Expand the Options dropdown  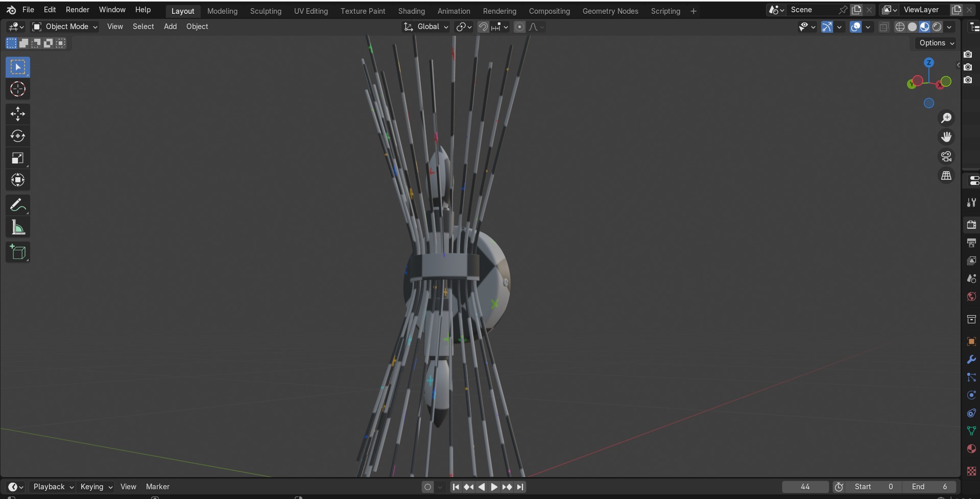(x=937, y=43)
